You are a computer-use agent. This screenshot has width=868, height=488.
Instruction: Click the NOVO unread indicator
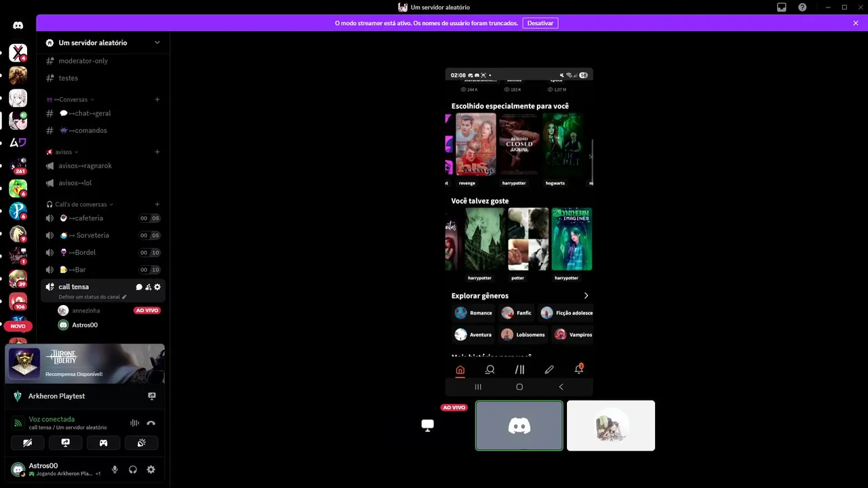(18, 326)
